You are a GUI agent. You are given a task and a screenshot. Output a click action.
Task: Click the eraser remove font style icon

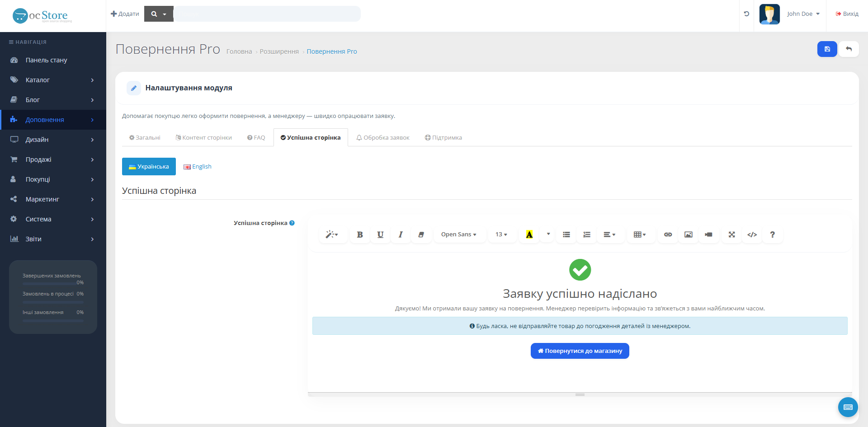pyautogui.click(x=421, y=235)
